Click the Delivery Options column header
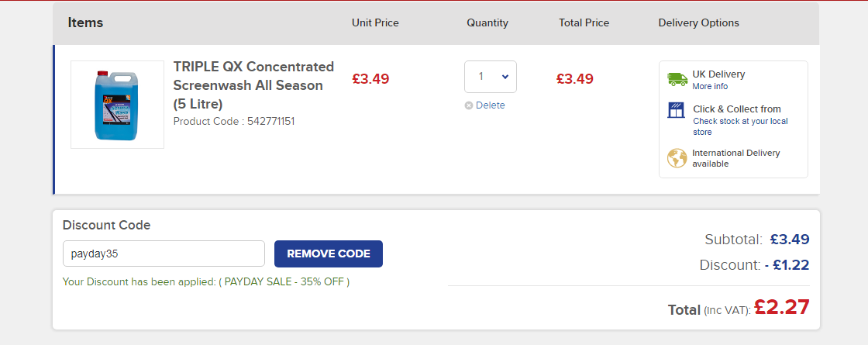Screen dimensions: 868x345 pyautogui.click(x=698, y=23)
